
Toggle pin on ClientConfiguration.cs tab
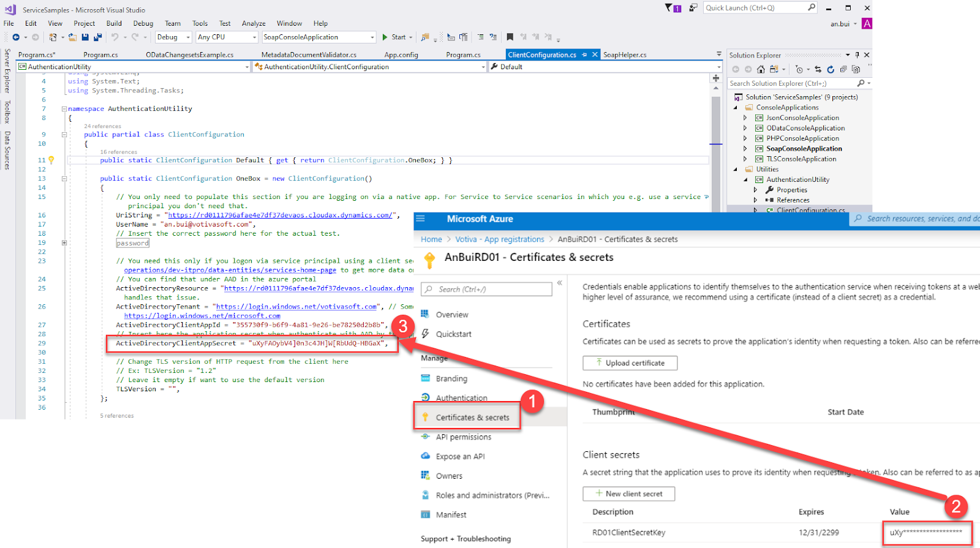(x=584, y=54)
